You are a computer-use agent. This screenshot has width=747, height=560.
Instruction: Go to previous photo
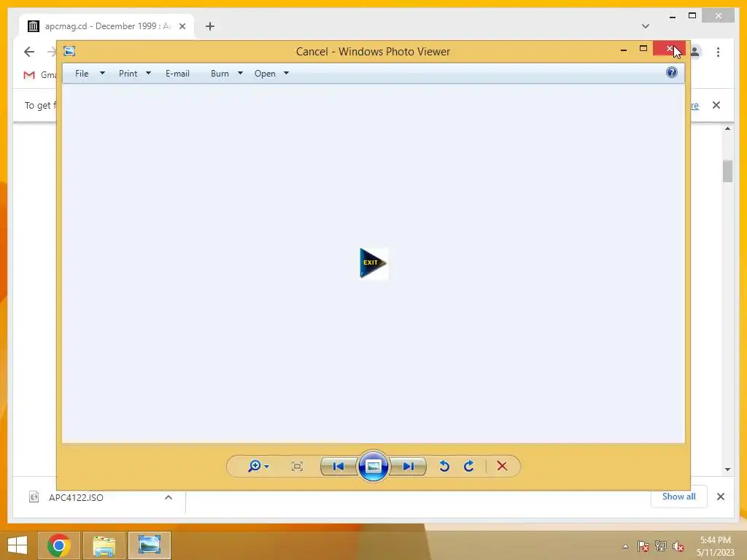pyautogui.click(x=338, y=466)
